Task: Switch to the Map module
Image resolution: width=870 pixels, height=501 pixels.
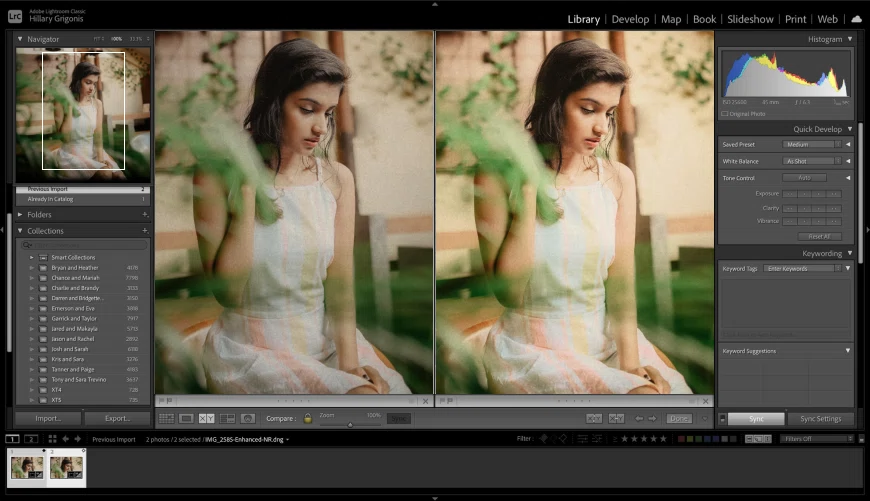Action: point(671,19)
